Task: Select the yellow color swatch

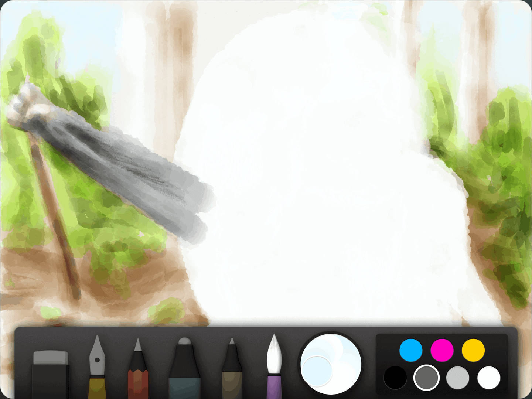Action: pos(473,350)
